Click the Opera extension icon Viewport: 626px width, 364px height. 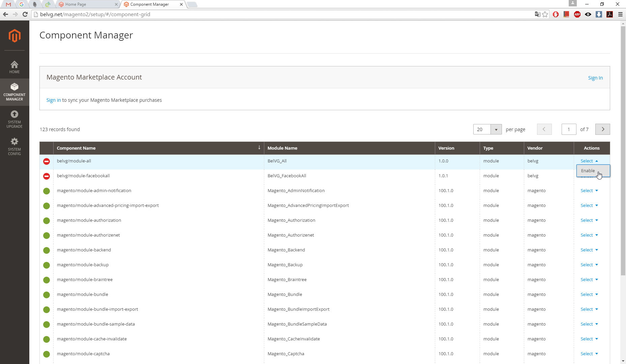(x=556, y=14)
